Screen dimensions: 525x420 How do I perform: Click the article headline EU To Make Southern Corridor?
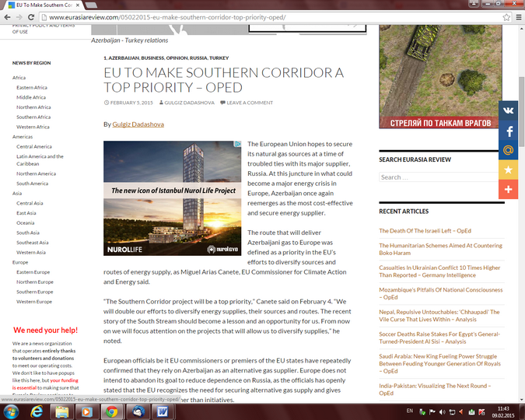point(224,80)
